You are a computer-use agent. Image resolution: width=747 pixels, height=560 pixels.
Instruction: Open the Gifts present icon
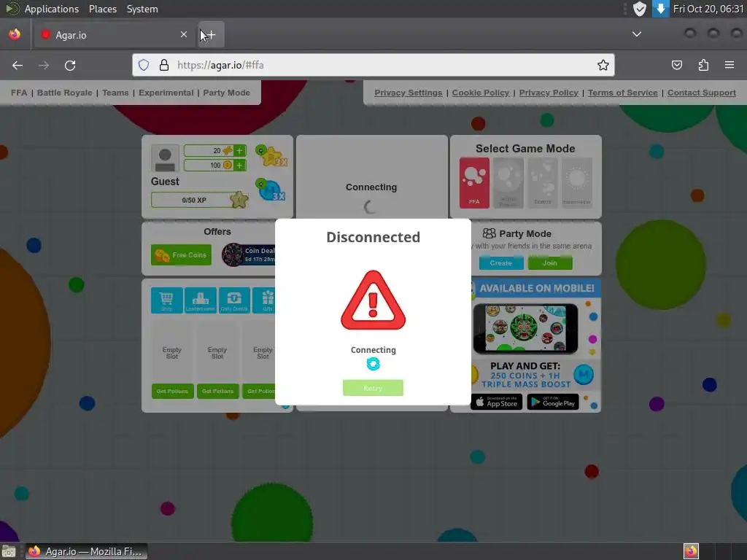point(264,300)
